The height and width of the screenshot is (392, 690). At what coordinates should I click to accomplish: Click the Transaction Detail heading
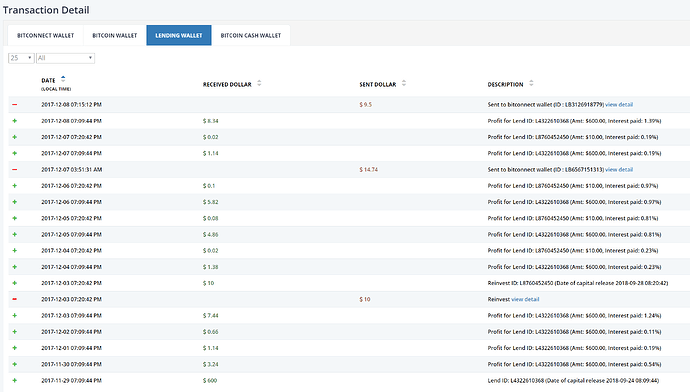[x=46, y=10]
